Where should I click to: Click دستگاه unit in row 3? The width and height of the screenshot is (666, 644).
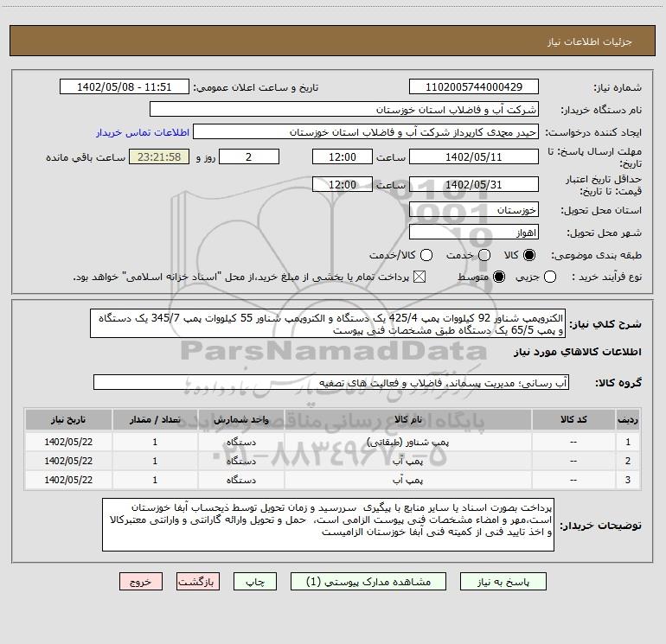tap(240, 480)
